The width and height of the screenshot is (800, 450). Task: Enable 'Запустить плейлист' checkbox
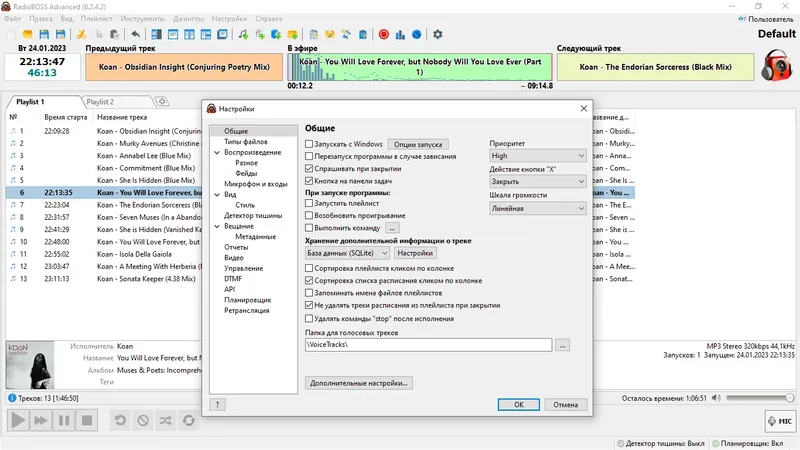(x=309, y=203)
